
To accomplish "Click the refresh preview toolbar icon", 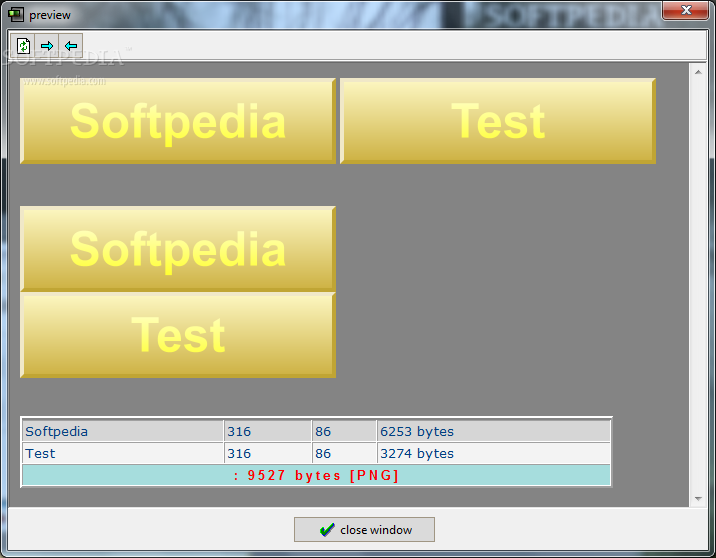I will point(23,46).
